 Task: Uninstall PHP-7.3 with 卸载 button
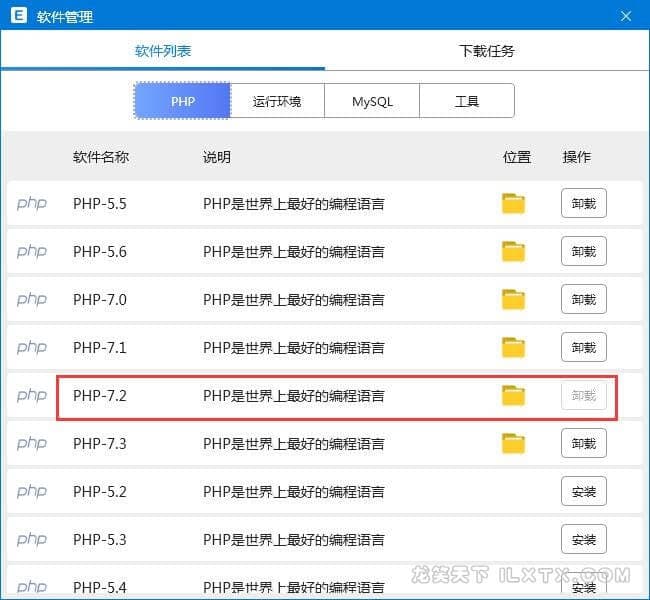584,443
